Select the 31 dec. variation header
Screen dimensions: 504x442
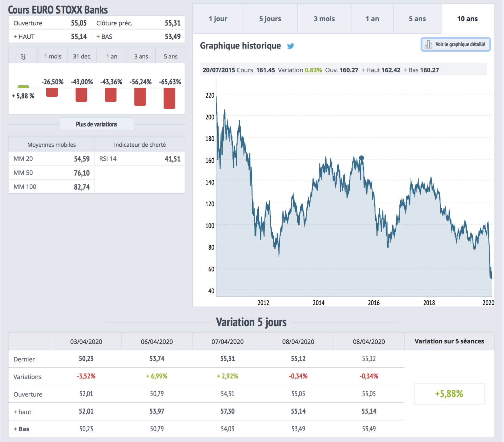82,56
